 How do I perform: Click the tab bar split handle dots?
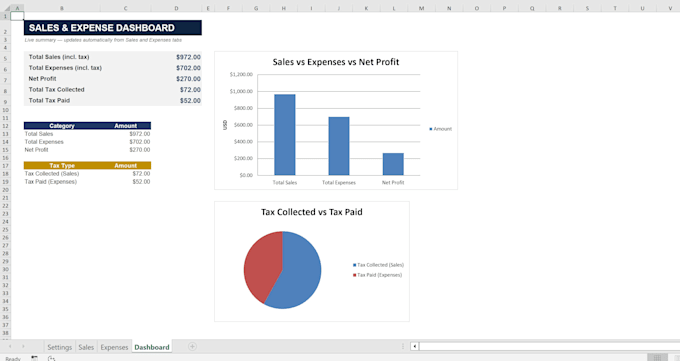(x=403, y=346)
